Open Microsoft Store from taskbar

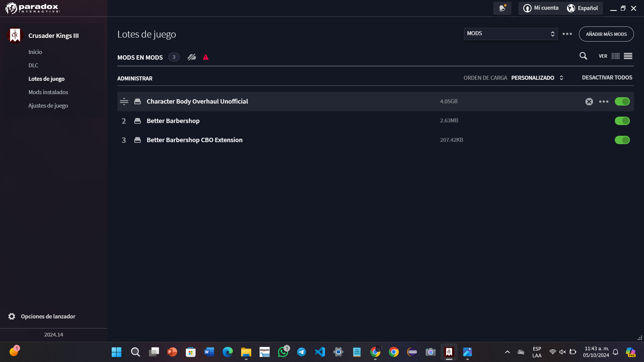point(191,352)
